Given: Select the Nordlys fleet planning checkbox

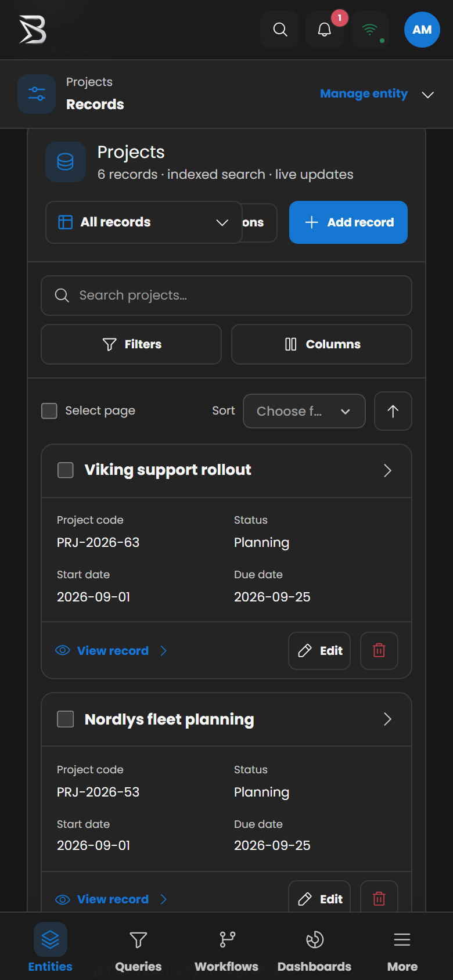Looking at the screenshot, I should pos(66,719).
